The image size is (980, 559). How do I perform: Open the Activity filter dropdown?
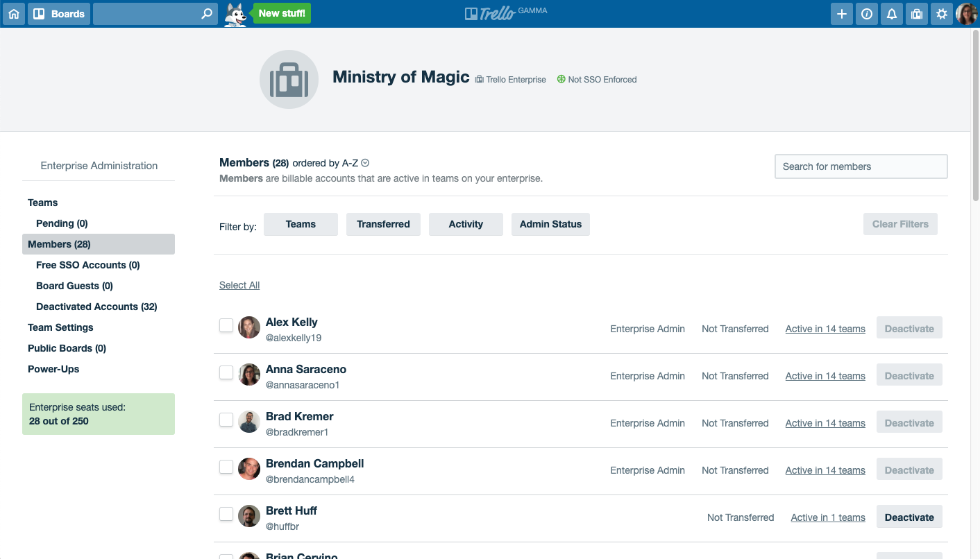point(466,224)
